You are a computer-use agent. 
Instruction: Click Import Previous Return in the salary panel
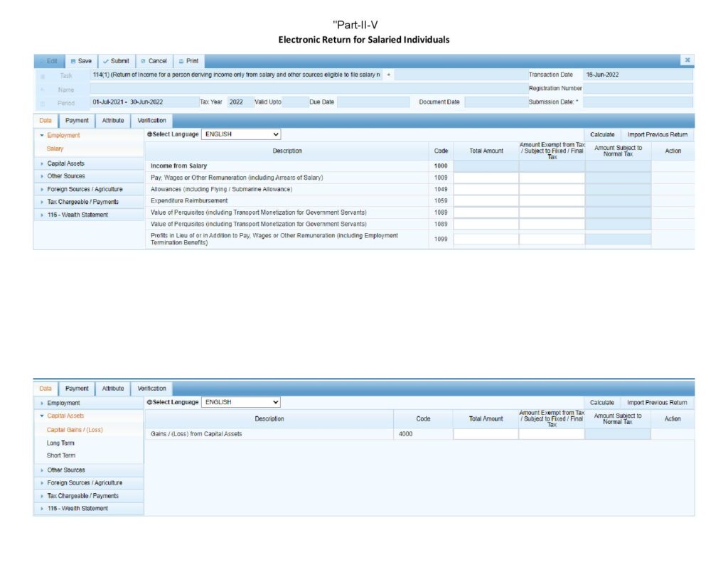point(657,134)
